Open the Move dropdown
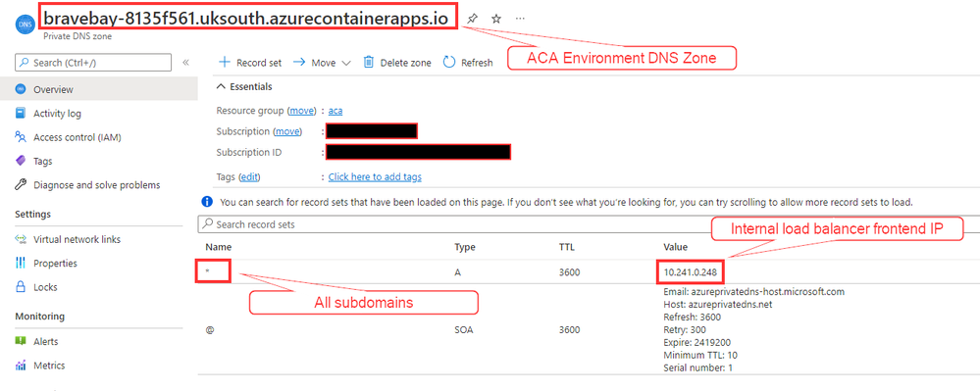This screenshot has width=980, height=391. 322,63
